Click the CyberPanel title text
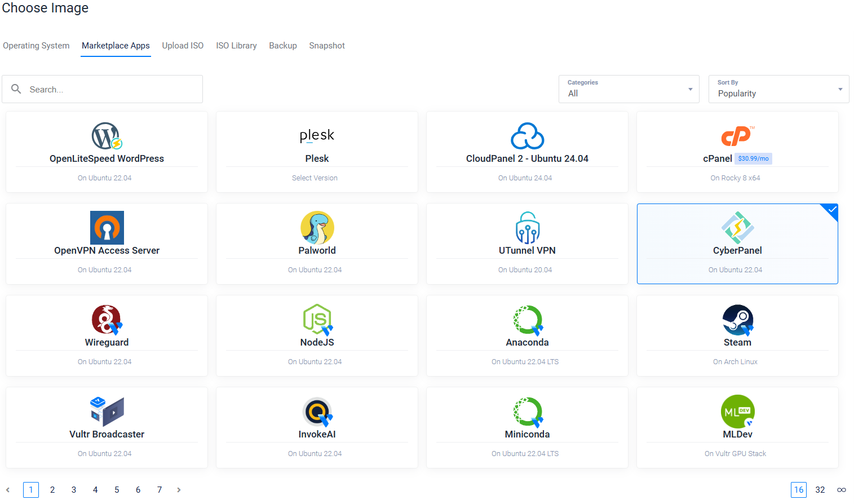The image size is (854, 504). point(737,251)
